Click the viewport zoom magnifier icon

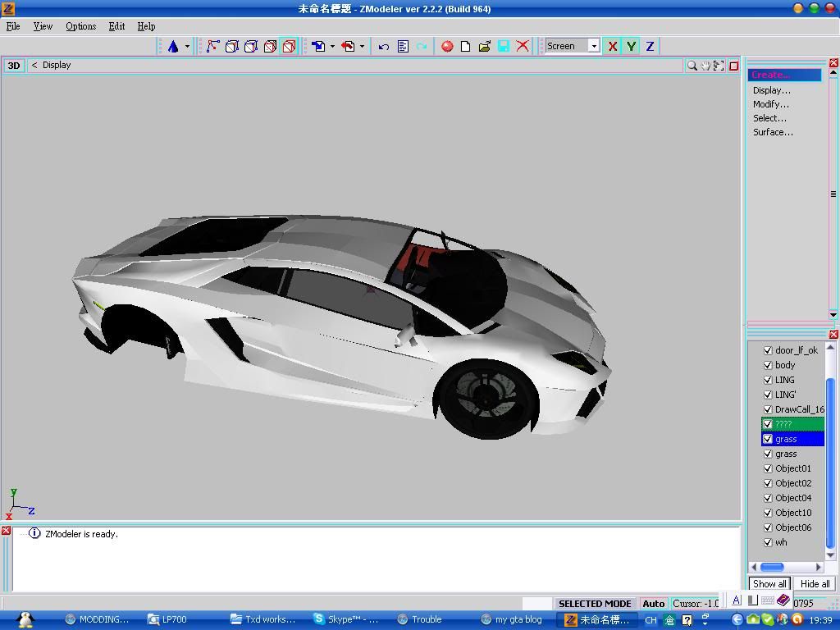(x=692, y=66)
